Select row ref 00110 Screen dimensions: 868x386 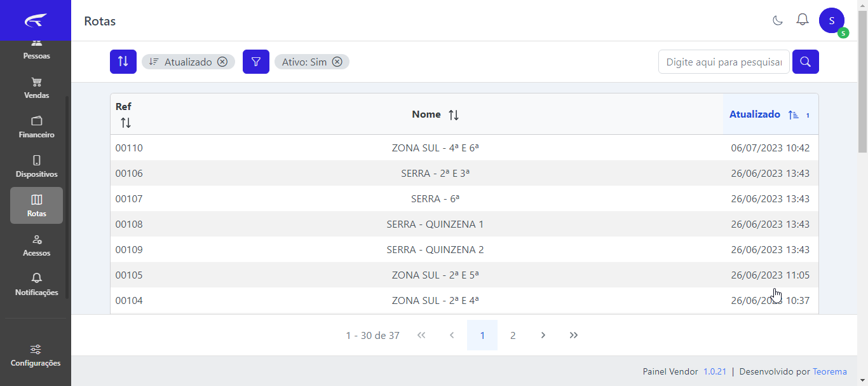[x=465, y=148]
